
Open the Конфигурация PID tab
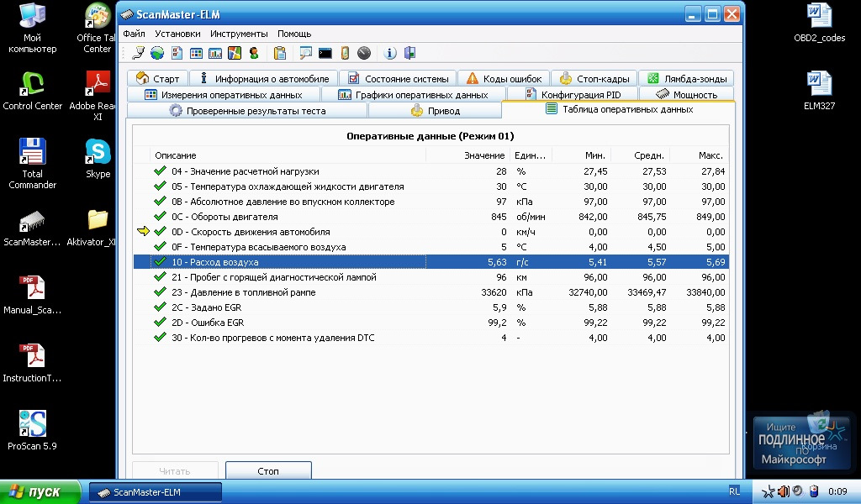tap(572, 94)
